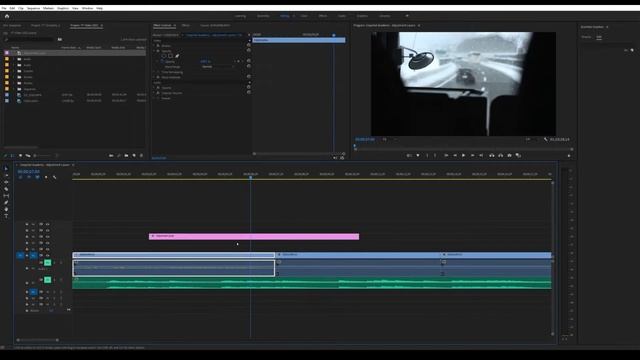Click the trash Clear icon in Project panel
This screenshot has width=640, height=360.
coord(142,156)
